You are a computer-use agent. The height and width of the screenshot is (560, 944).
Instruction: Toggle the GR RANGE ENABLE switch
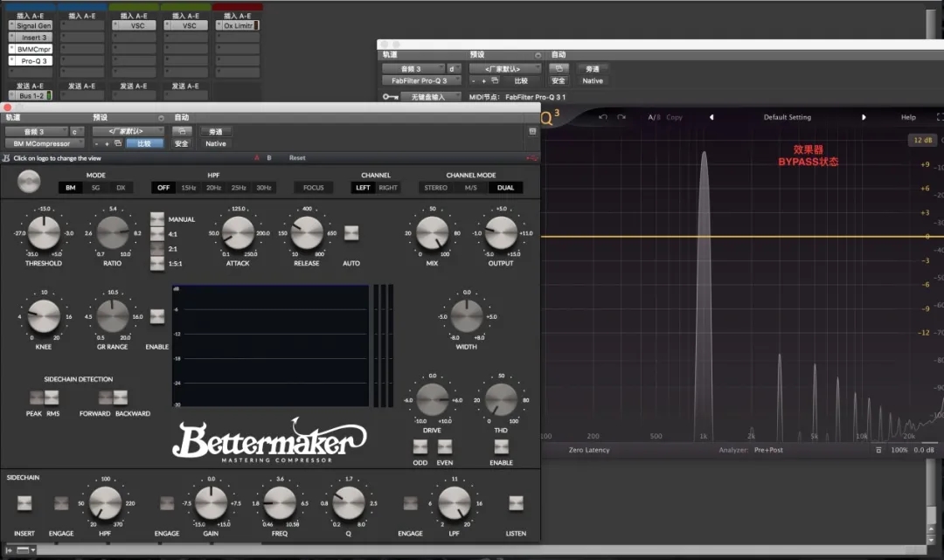[x=157, y=317]
